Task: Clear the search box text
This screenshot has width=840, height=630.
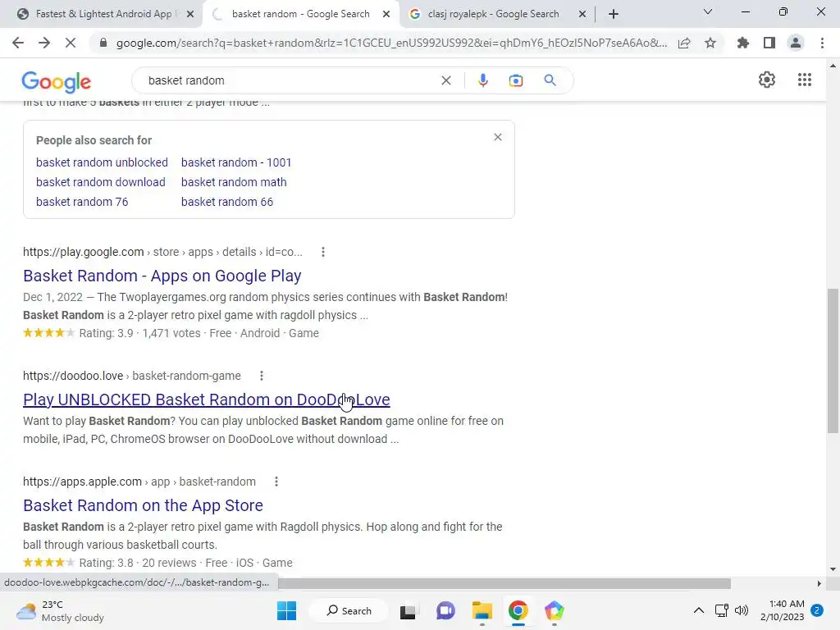Action: [445, 80]
